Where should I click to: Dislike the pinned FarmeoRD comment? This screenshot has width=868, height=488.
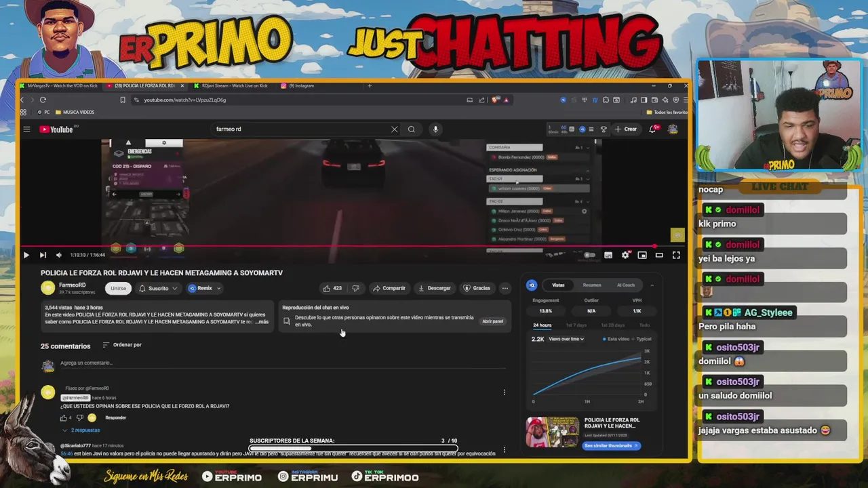coord(79,418)
